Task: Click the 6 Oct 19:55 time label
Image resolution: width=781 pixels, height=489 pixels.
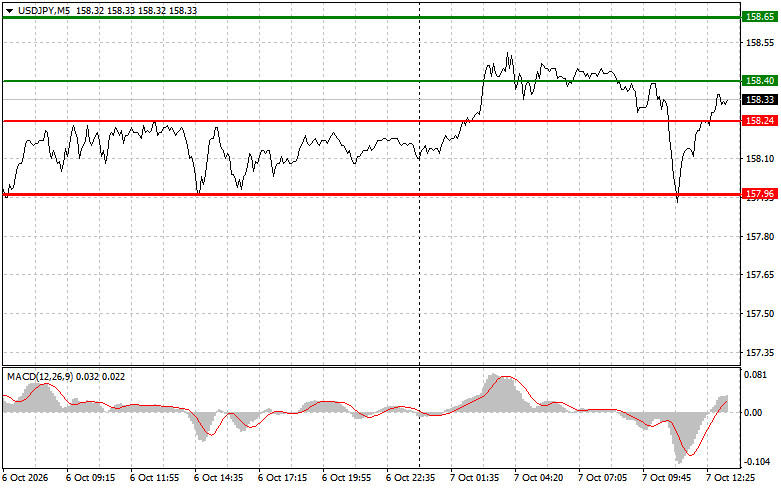Action: 347,478
